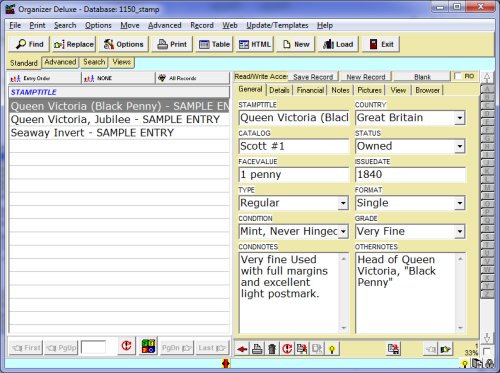500x373 pixels.
Task: Switch to Table view from toolbar
Action: click(x=214, y=44)
